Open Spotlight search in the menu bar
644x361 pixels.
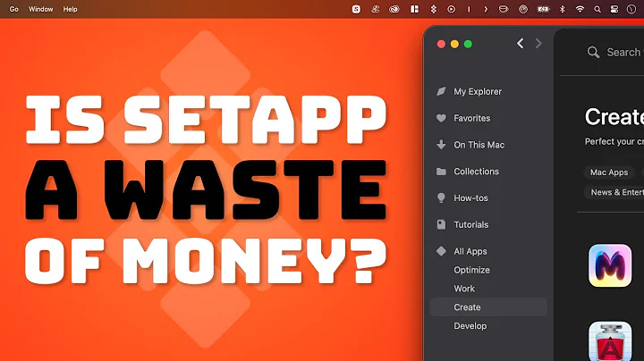point(597,9)
